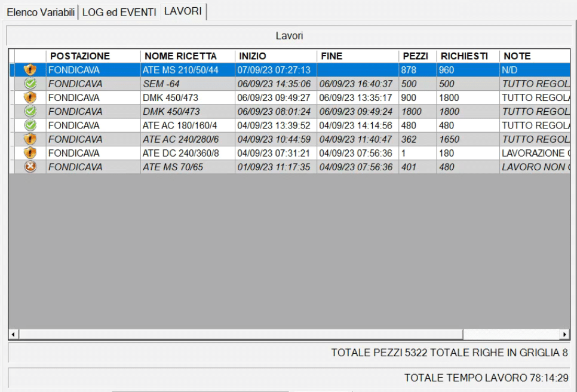Click the warning shield icon in DMK 450/473 900-pieces row
577x392 pixels.
click(x=30, y=97)
